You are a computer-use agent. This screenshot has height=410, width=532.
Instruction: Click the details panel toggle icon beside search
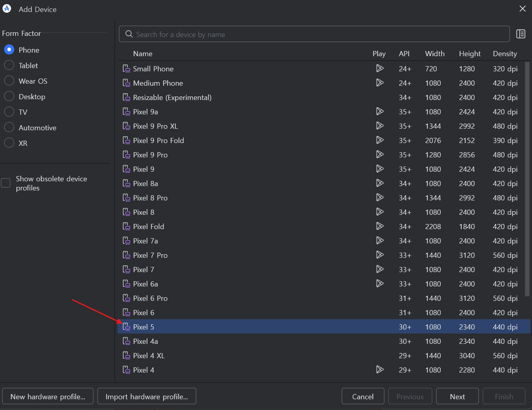point(520,34)
